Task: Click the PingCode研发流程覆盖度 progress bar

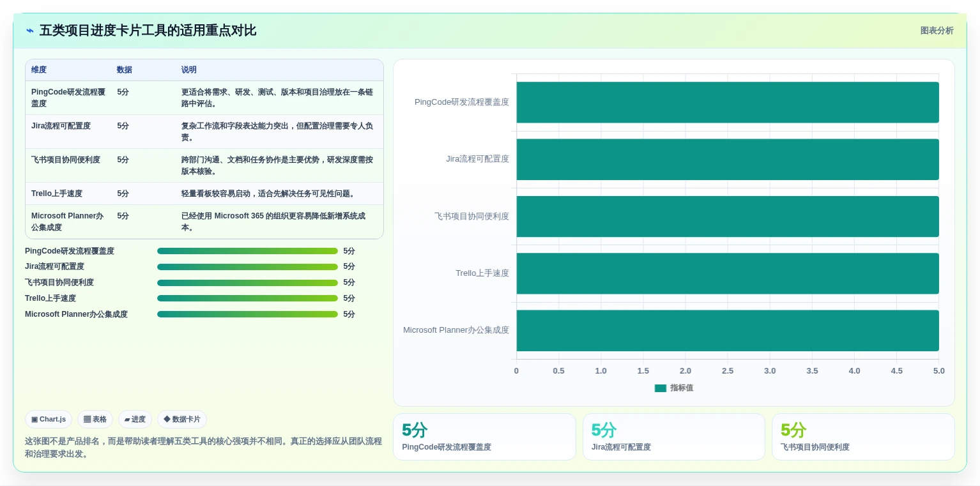Action: coord(247,251)
